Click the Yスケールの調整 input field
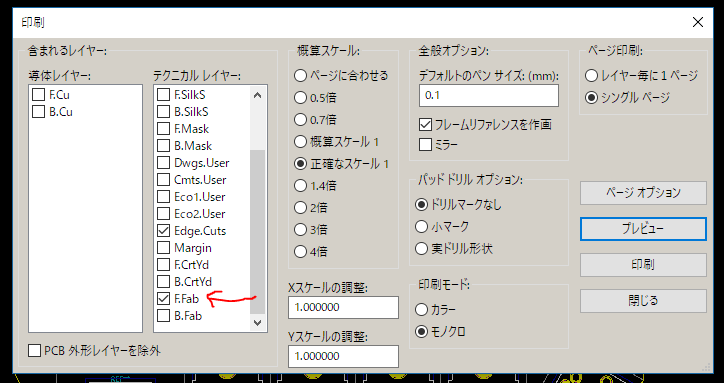Viewport: 724px width, 383px height. tap(343, 356)
